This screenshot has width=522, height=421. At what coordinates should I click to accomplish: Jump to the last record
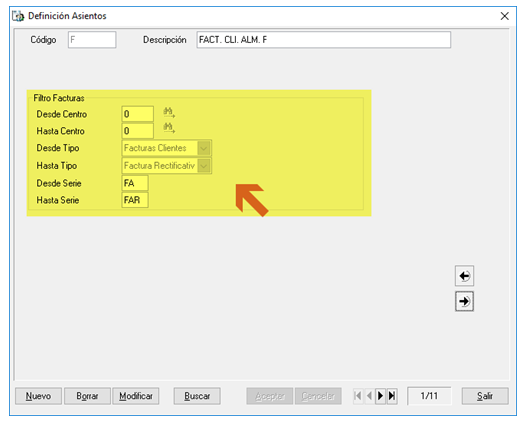point(392,396)
